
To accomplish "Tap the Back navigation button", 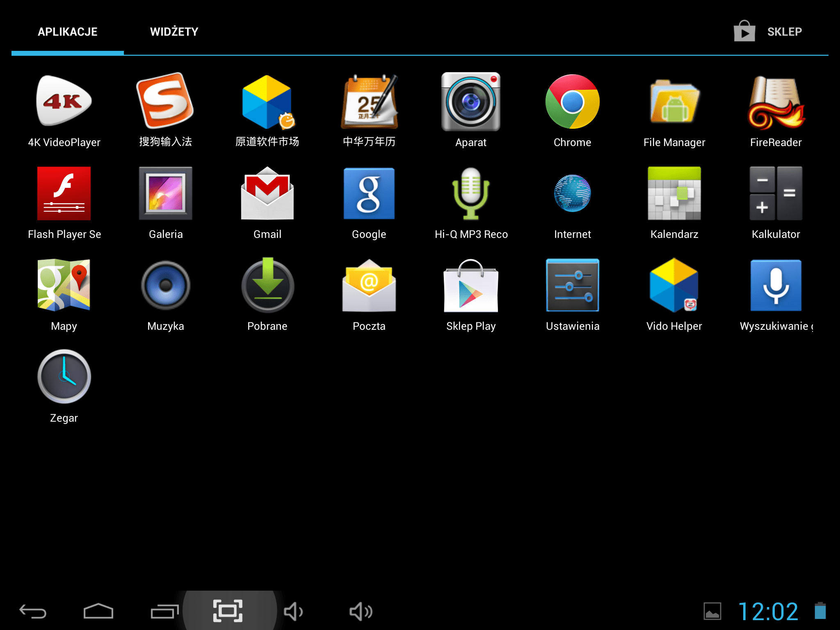I will click(33, 612).
